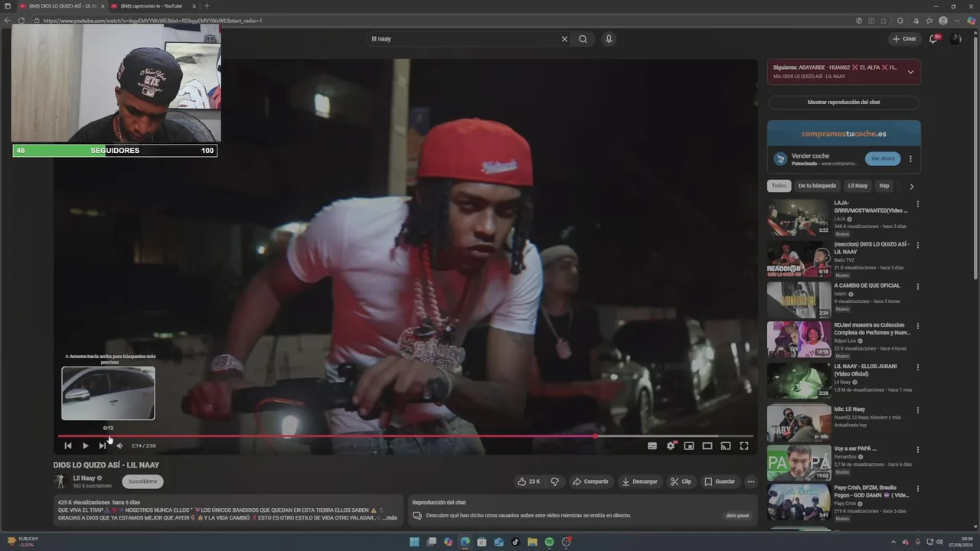This screenshot has width=980, height=551.
Task: Open Spotify from the taskbar
Action: pos(550,542)
